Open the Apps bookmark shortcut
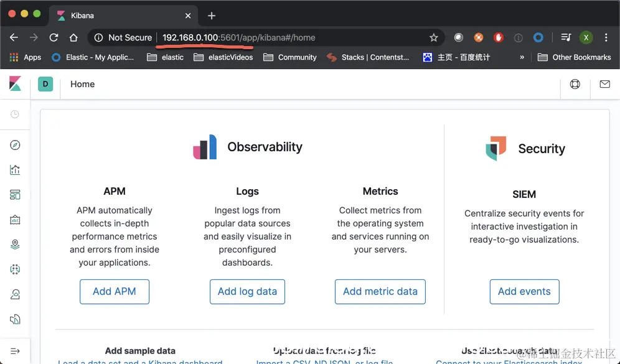 (x=26, y=57)
